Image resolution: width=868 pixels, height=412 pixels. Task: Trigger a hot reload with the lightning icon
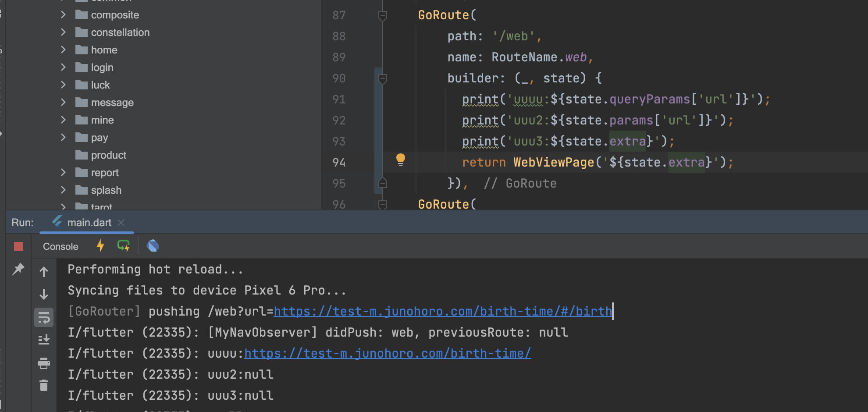(x=100, y=246)
